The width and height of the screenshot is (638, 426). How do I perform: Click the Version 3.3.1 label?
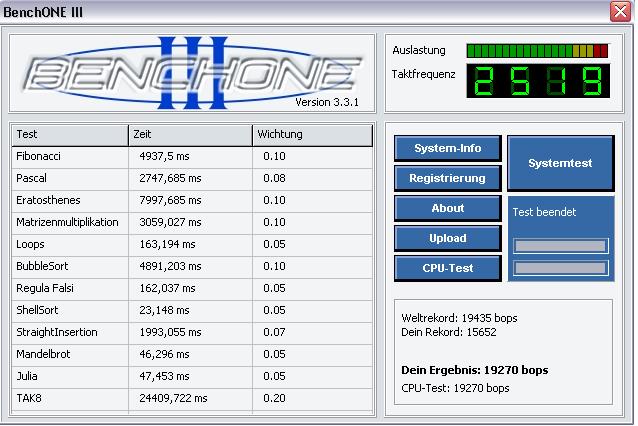327,102
